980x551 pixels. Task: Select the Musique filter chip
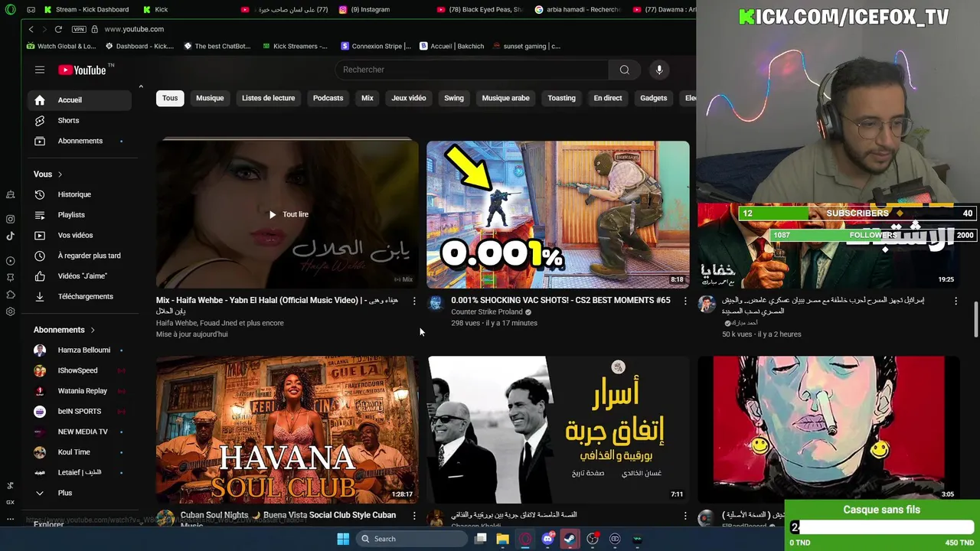coord(210,98)
